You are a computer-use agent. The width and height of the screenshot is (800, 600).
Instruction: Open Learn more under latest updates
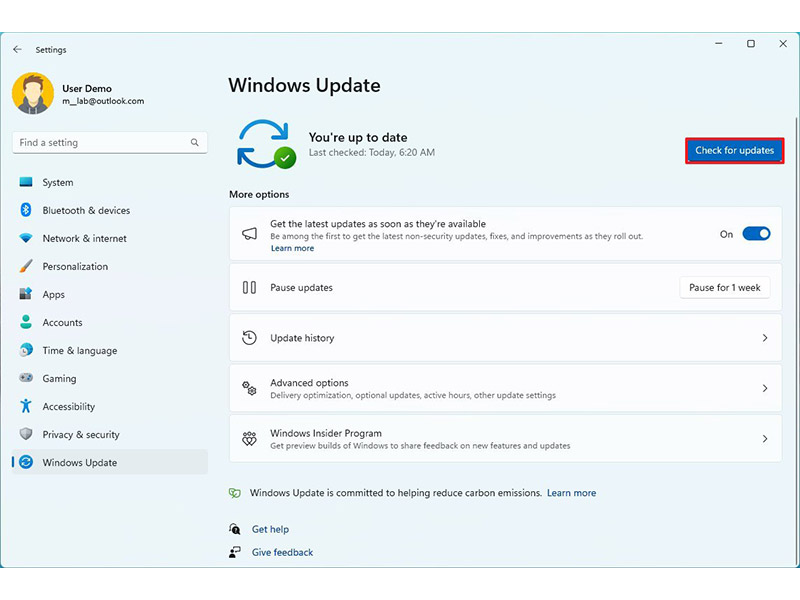coord(292,248)
